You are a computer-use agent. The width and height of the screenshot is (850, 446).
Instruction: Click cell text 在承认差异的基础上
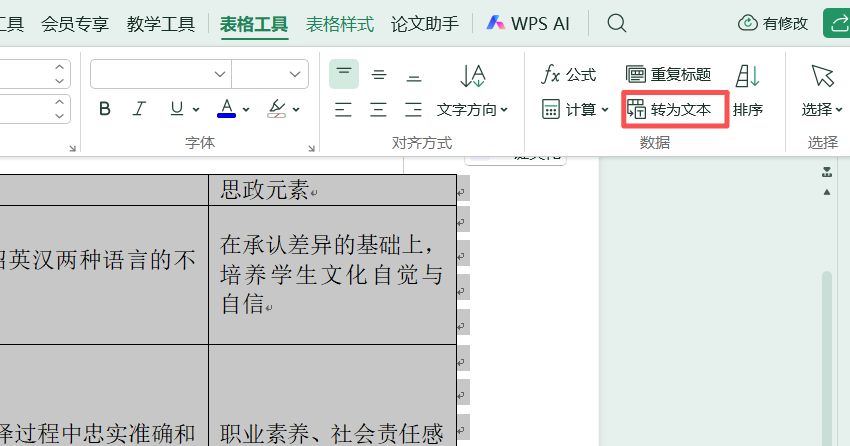pos(326,245)
